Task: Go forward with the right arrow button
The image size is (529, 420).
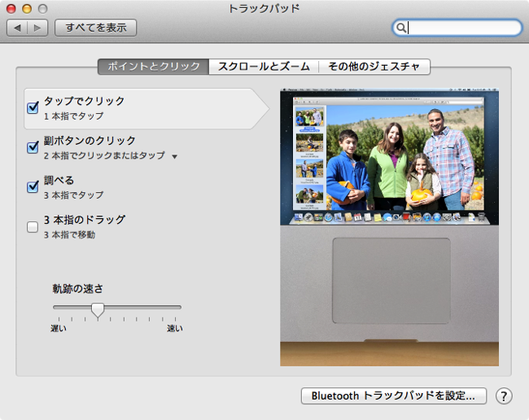Action: [37, 28]
